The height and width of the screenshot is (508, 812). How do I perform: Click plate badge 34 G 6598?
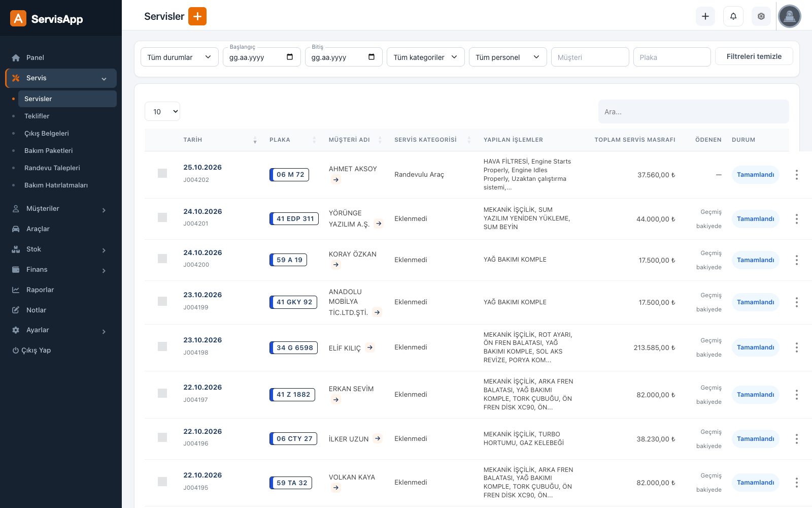tap(293, 348)
